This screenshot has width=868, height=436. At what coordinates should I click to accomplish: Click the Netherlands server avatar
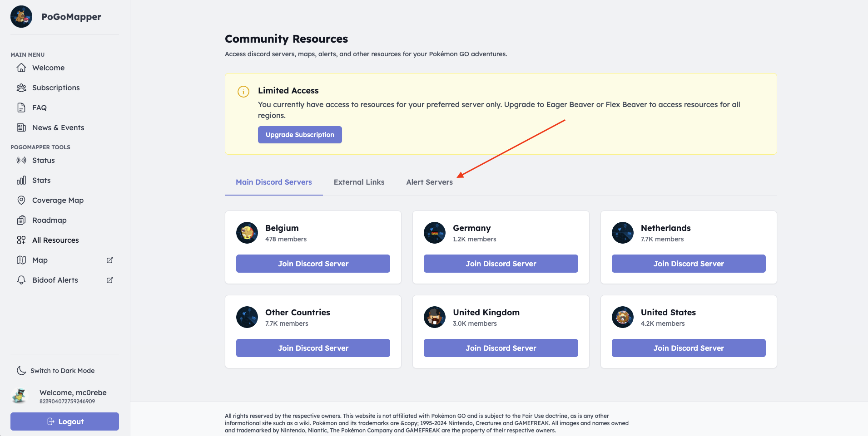click(623, 233)
